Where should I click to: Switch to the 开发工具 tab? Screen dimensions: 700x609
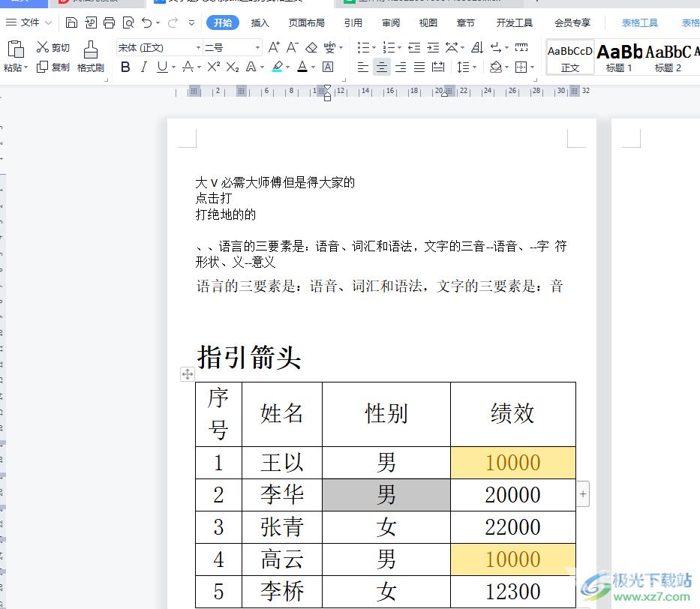click(x=514, y=22)
